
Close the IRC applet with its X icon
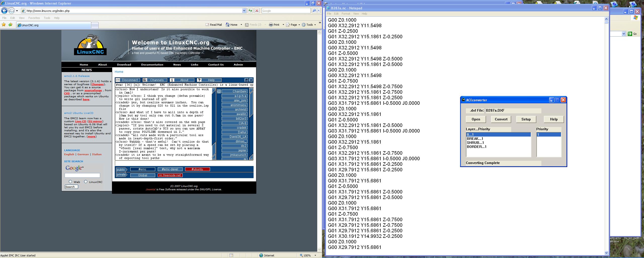pos(251,80)
